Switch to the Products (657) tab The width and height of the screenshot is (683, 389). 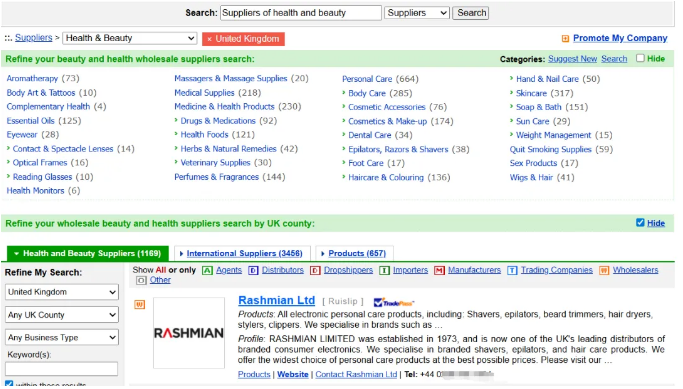click(x=356, y=255)
